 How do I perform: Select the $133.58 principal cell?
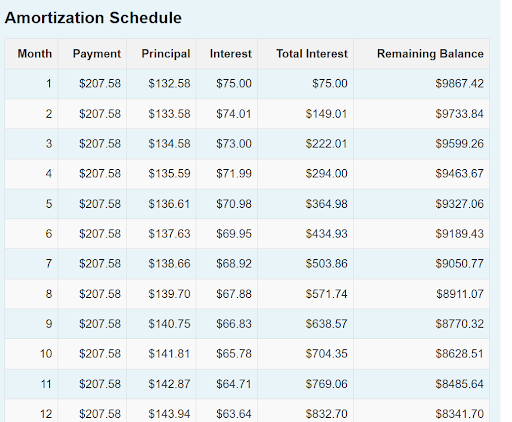click(169, 114)
